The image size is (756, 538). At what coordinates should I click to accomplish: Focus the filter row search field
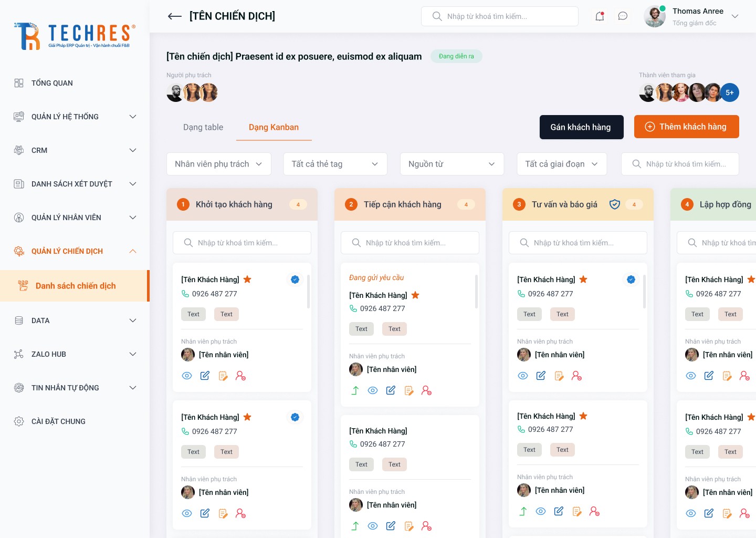pos(680,164)
